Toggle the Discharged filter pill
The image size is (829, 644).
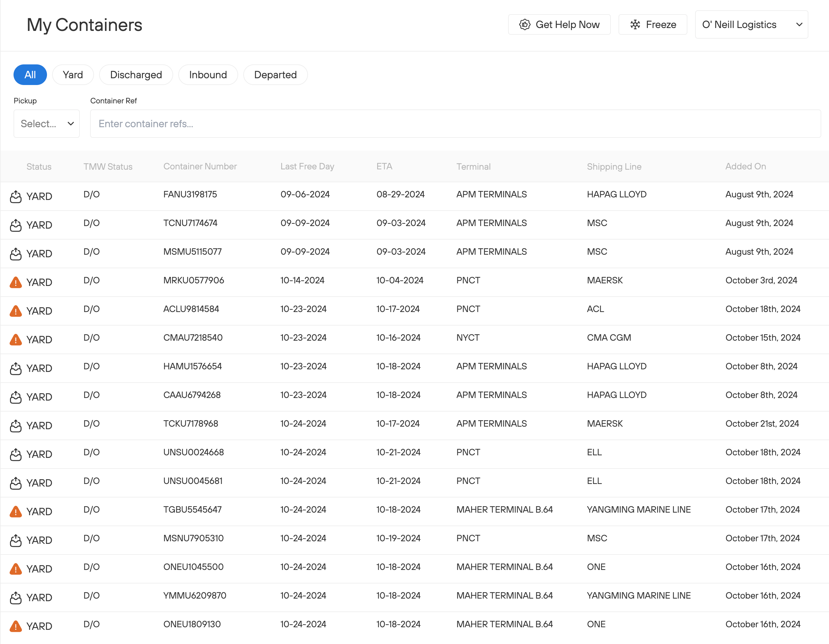coord(136,74)
